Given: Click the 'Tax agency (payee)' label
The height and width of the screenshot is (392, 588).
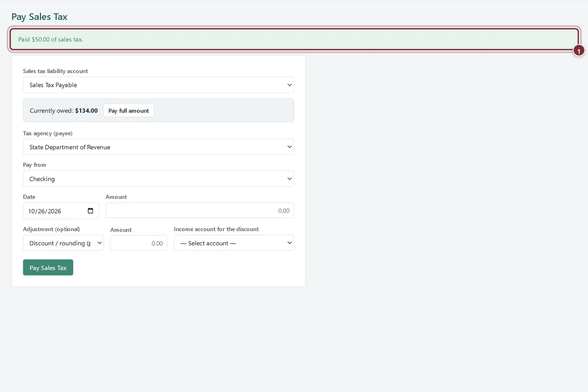Looking at the screenshot, I should 48,133.
